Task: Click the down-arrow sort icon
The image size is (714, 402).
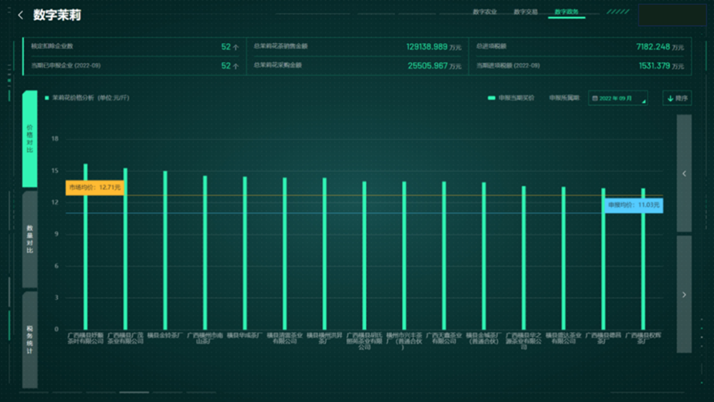Action: 670,99
